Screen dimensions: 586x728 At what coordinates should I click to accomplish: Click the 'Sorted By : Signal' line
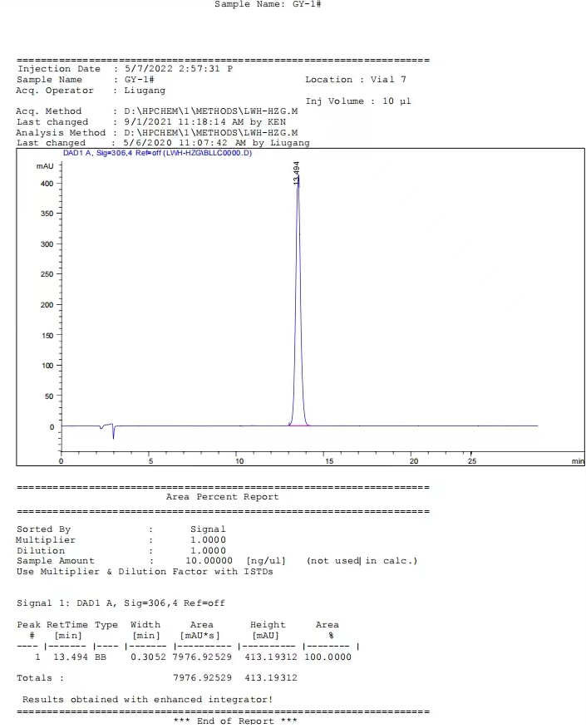pos(121,529)
